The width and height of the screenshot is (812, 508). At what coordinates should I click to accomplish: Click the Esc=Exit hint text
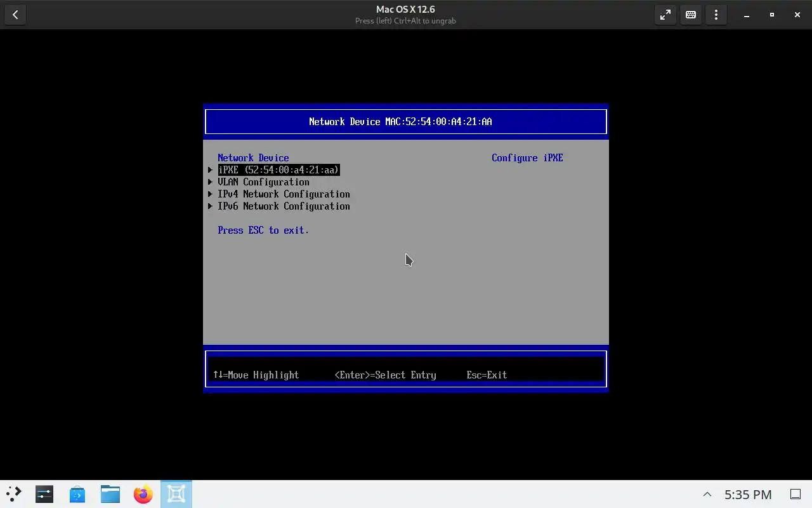point(487,375)
